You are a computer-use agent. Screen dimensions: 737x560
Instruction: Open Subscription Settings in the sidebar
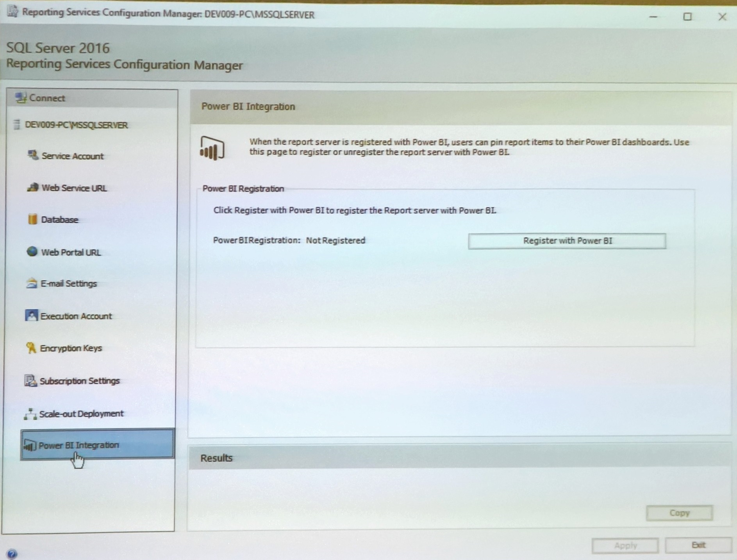pos(32,380)
